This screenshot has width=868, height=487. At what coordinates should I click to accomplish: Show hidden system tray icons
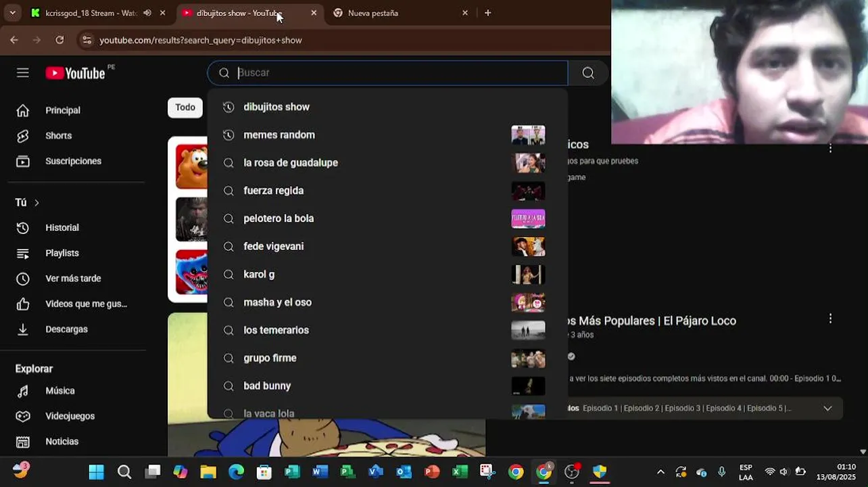(660, 472)
